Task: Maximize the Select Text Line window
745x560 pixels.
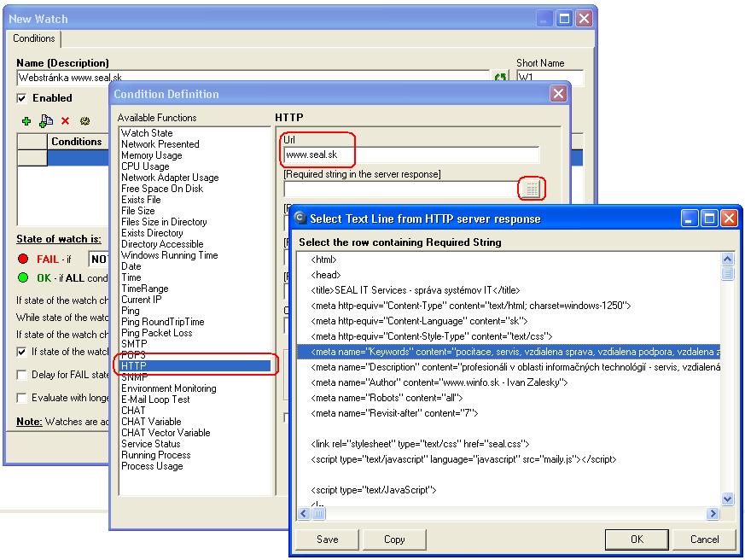Action: [709, 219]
